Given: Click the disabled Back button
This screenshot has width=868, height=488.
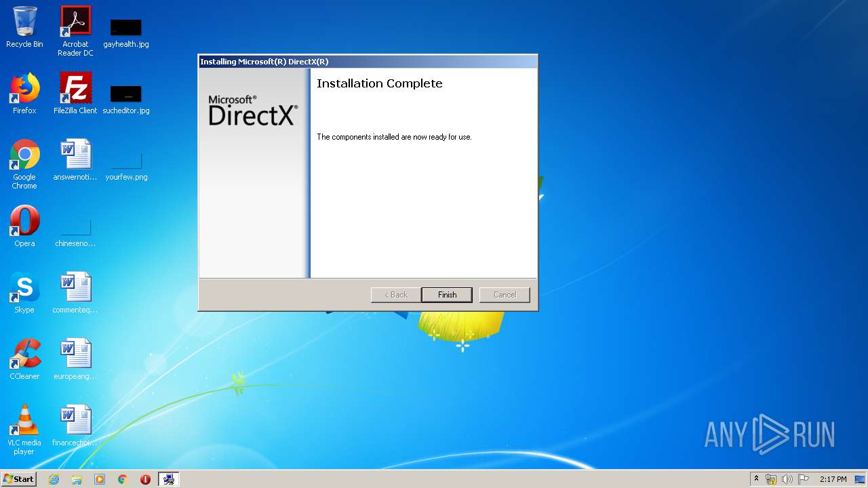Looking at the screenshot, I should pyautogui.click(x=396, y=295).
